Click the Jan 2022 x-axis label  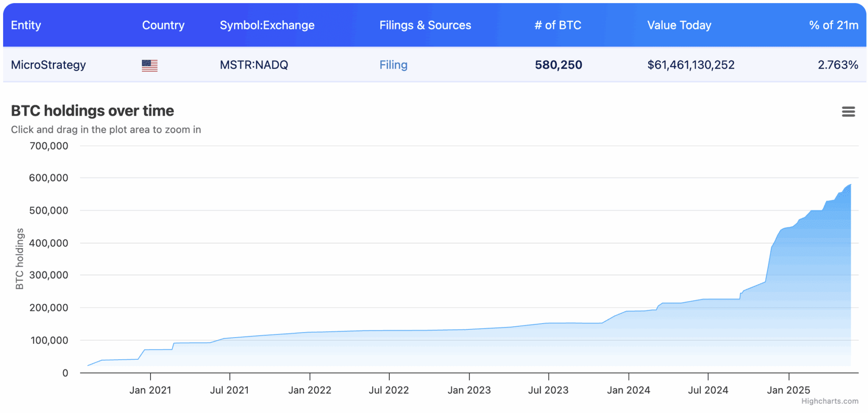point(310,390)
